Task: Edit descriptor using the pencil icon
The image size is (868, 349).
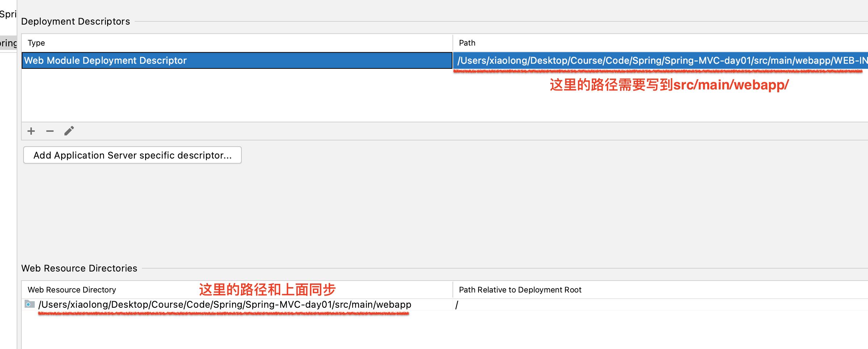Action: (69, 131)
